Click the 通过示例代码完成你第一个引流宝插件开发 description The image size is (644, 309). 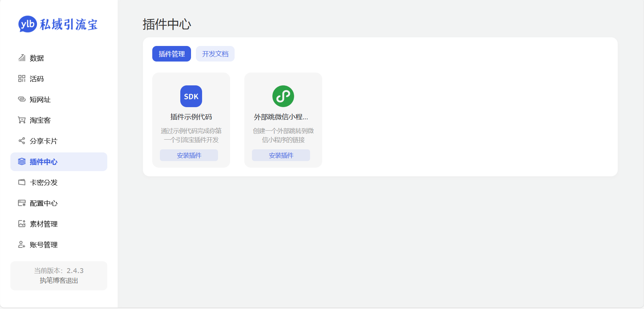[191, 135]
